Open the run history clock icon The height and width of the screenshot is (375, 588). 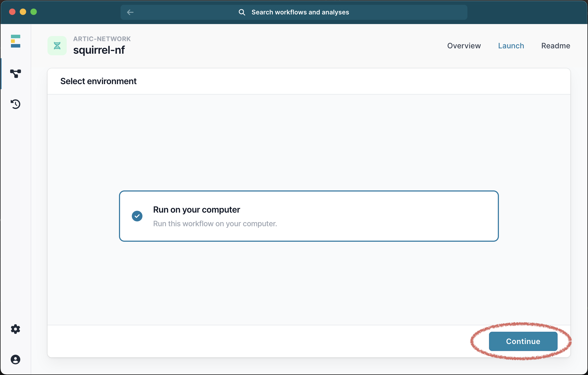pos(15,104)
